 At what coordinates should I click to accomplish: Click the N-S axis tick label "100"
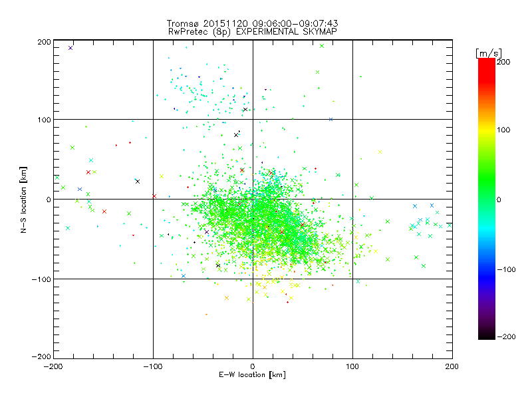pyautogui.click(x=44, y=120)
